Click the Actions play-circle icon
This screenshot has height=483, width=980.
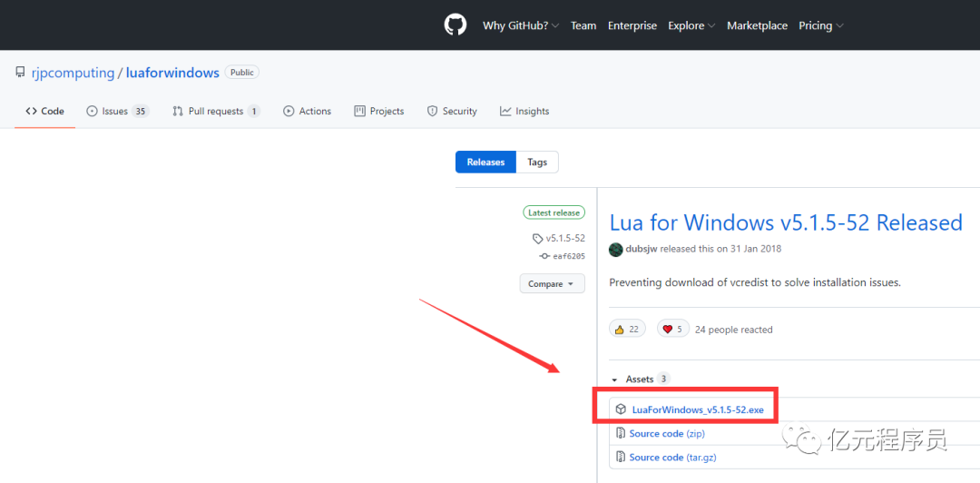pos(289,111)
